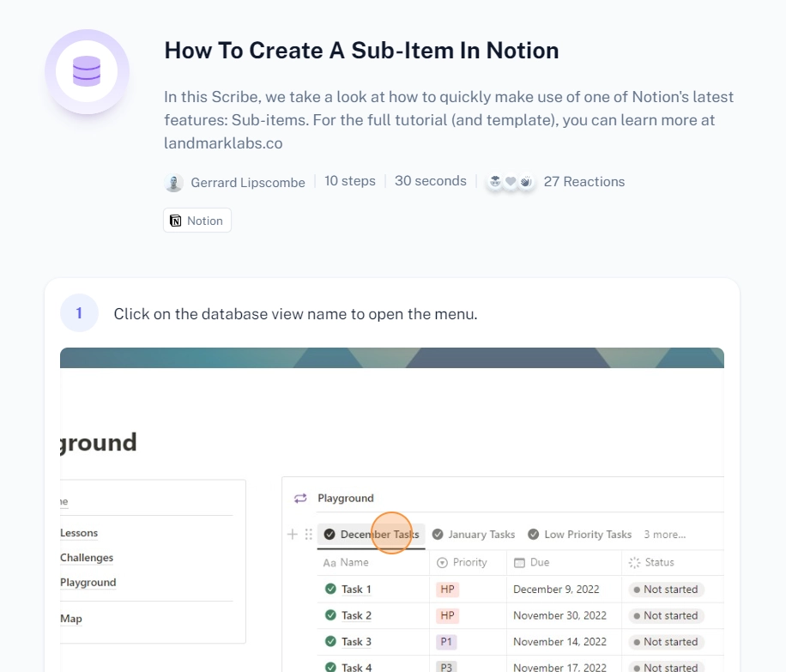Click the Priority column header
Screen dimensions: 786x672
(468, 563)
